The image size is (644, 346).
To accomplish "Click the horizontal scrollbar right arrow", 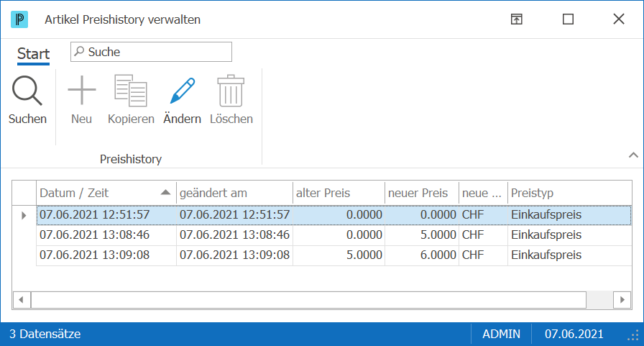I will coord(622,300).
